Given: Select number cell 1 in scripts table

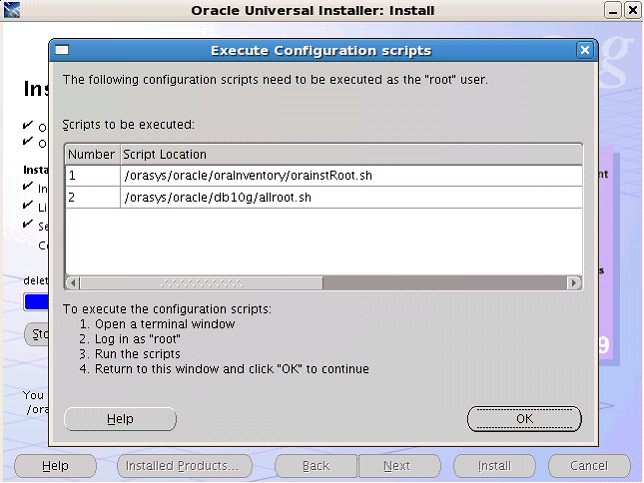Looking at the screenshot, I should point(93,176).
